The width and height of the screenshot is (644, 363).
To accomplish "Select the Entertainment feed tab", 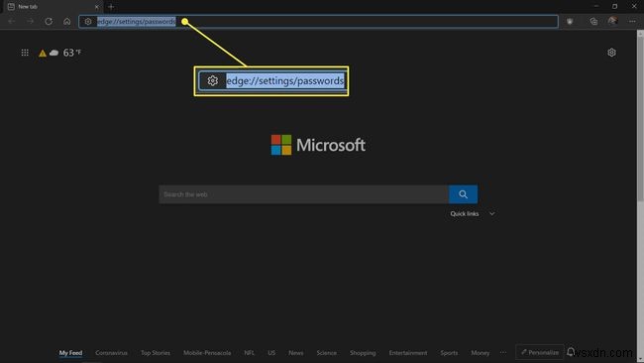I will click(408, 353).
